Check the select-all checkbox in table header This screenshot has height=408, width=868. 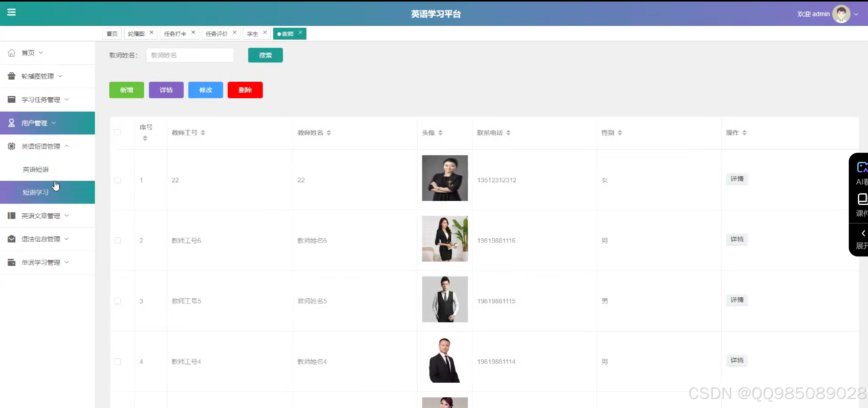117,132
